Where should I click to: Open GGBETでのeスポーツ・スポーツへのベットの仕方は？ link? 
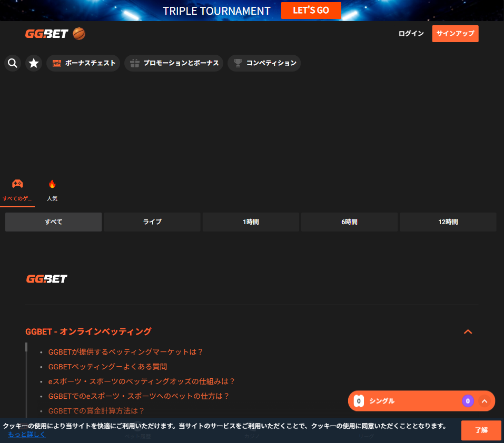pos(139,397)
